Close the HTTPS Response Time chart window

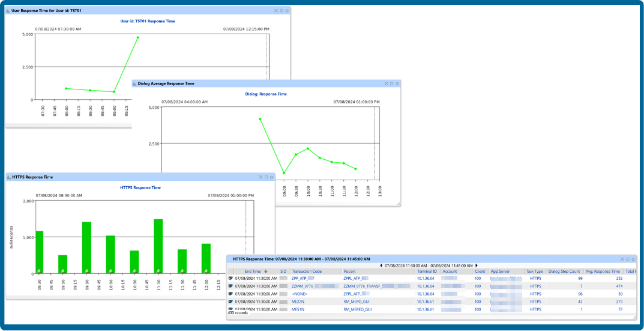pyautogui.click(x=261, y=177)
